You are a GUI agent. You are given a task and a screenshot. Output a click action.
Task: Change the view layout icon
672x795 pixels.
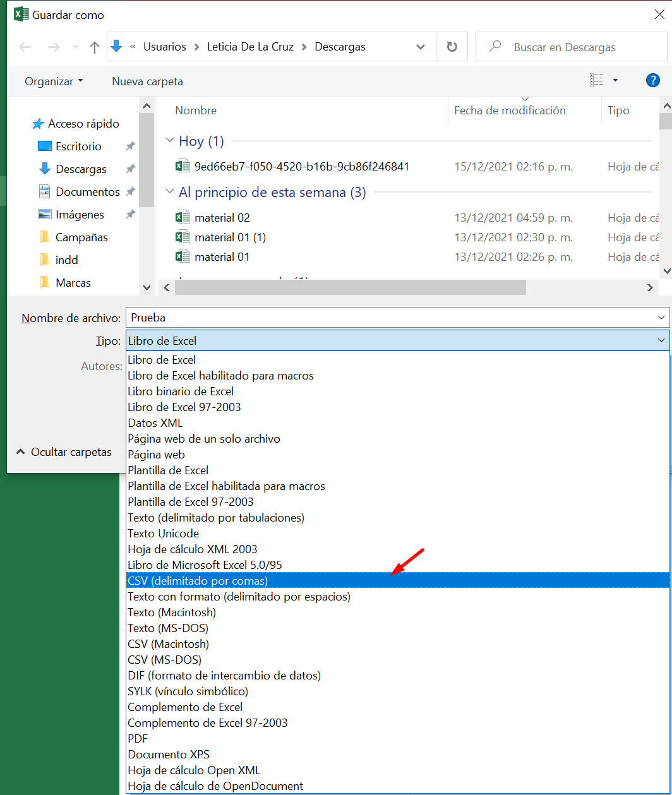[x=596, y=80]
